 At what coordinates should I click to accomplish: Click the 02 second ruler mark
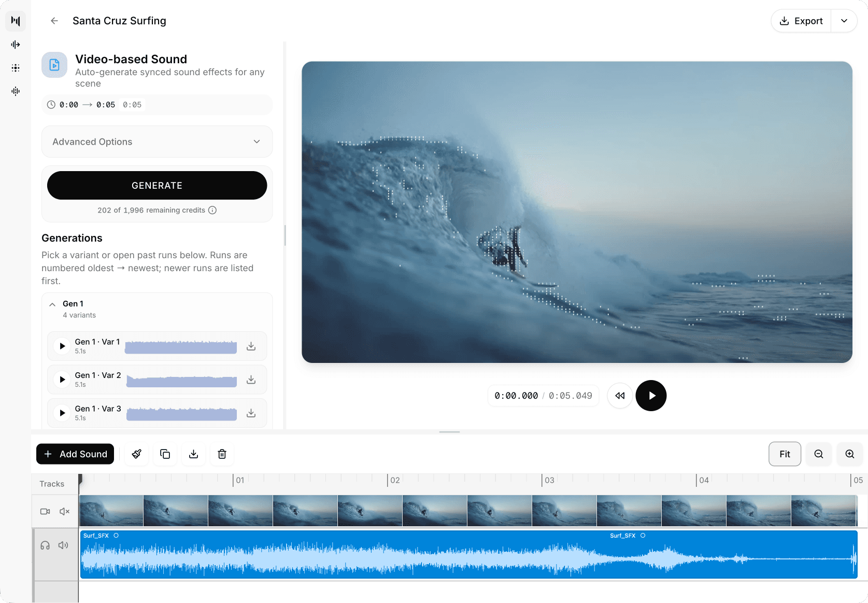coord(395,480)
